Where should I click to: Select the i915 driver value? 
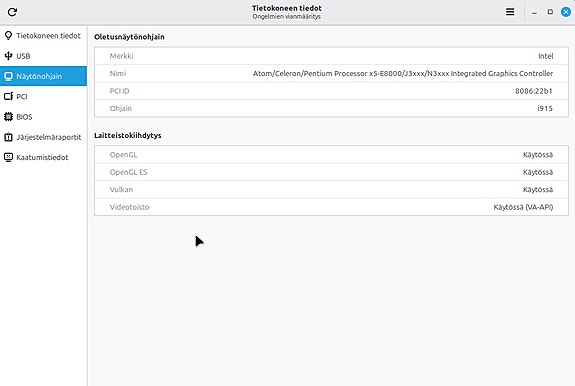point(545,109)
